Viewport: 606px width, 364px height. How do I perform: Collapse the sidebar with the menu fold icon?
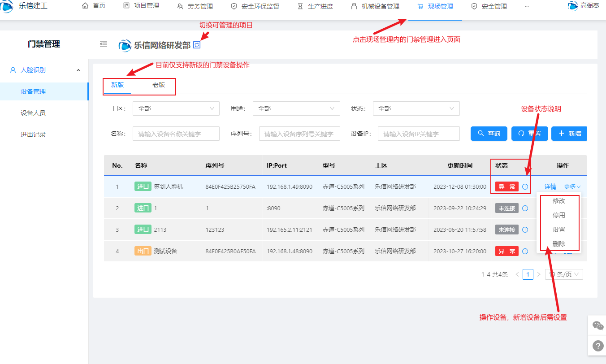click(104, 44)
